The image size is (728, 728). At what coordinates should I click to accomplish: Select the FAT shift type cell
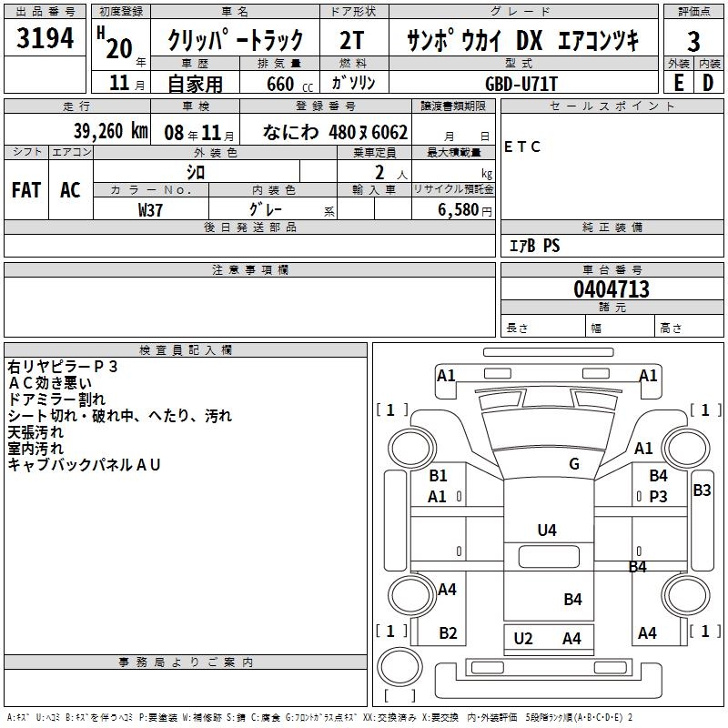click(x=25, y=190)
